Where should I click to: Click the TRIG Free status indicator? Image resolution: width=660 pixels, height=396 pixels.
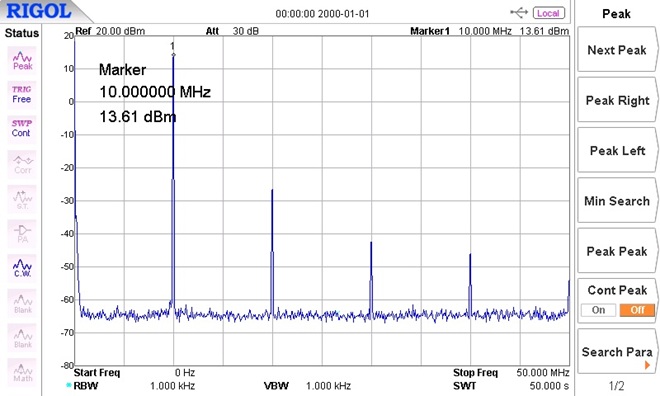click(21, 95)
